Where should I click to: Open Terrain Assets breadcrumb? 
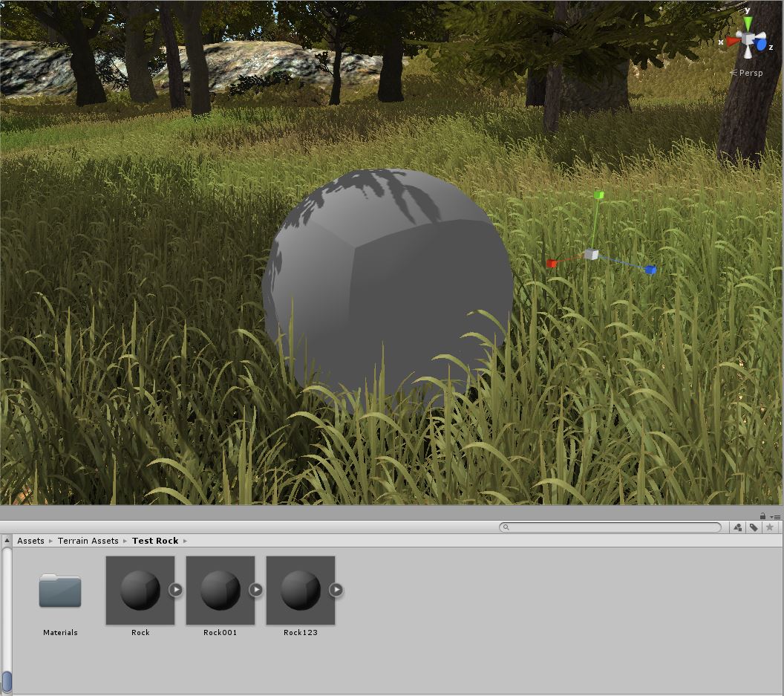click(88, 541)
